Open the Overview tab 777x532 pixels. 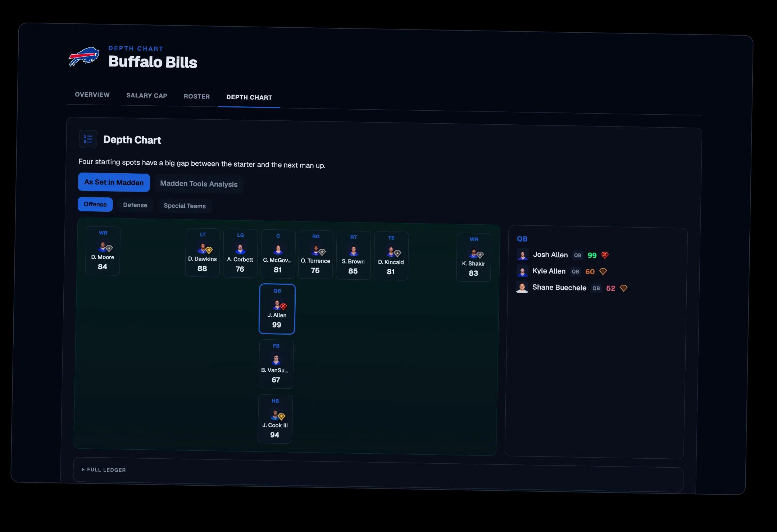pyautogui.click(x=92, y=95)
